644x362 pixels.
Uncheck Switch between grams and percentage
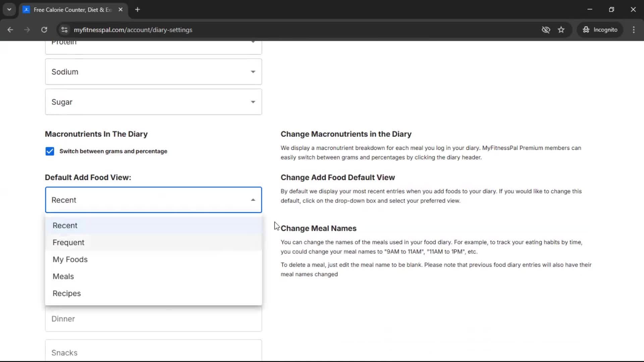50,151
